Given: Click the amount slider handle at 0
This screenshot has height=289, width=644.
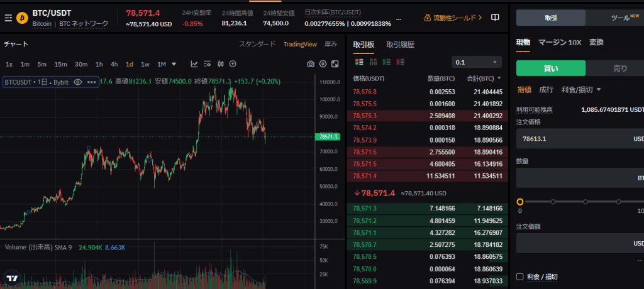Looking at the screenshot, I should (x=520, y=202).
